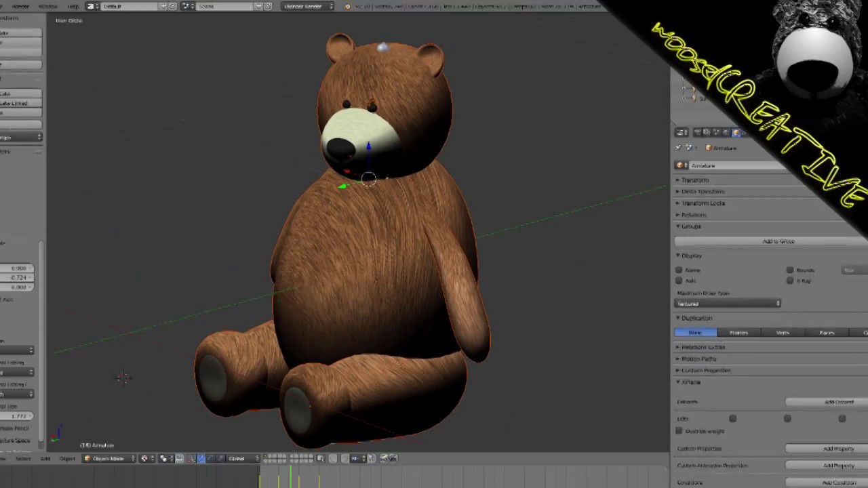Click the OpenGL render animation icon
Image resolution: width=868 pixels, height=488 pixels.
click(393, 458)
